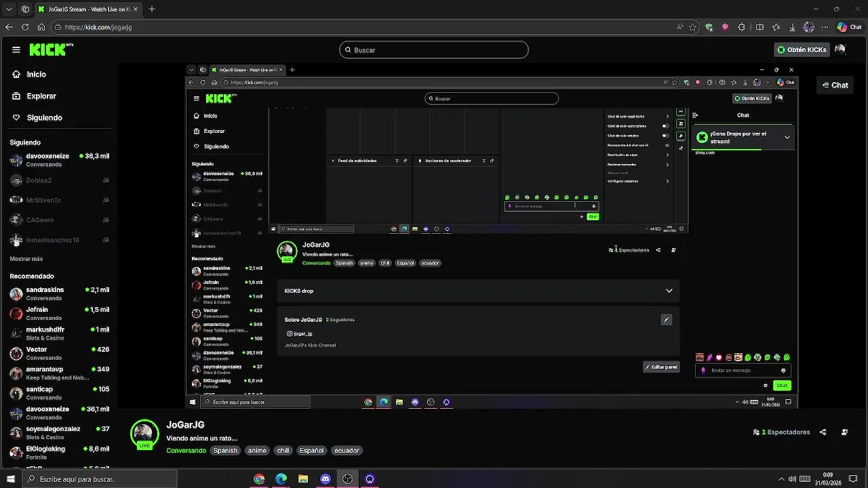This screenshot has width=868, height=488.
Task: Click the Editar panel button in the stream
Action: (x=661, y=367)
